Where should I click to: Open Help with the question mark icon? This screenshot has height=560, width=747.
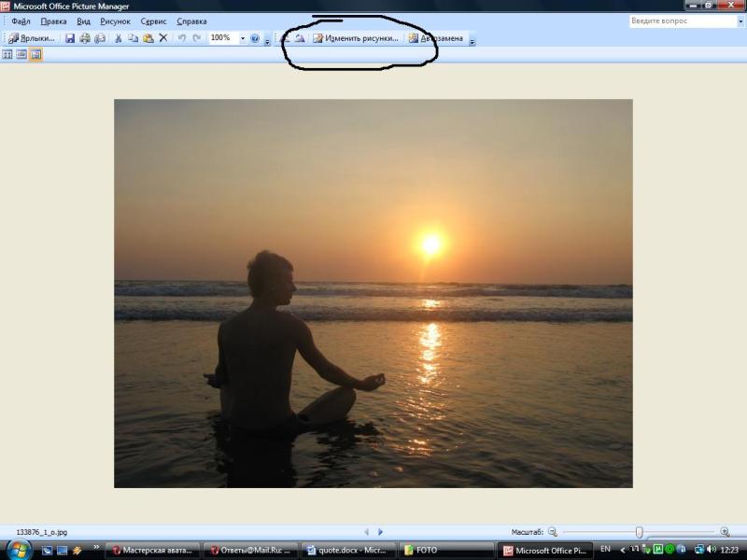pos(254,38)
